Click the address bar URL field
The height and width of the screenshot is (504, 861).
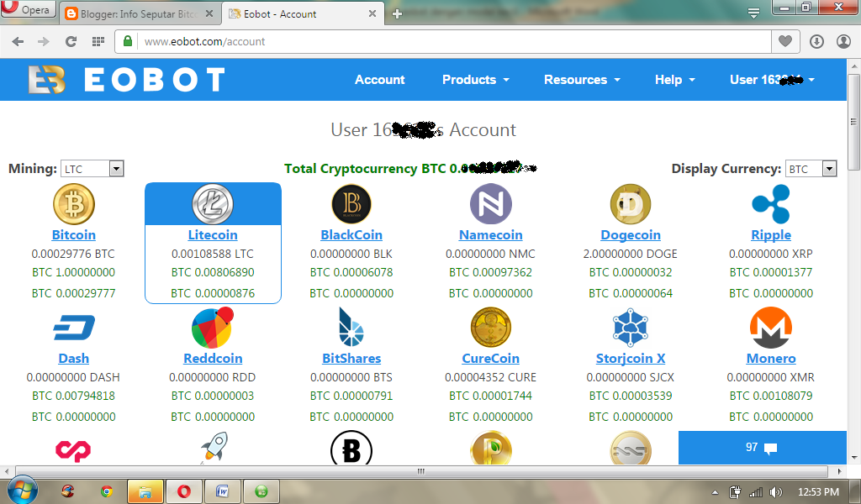[x=442, y=42]
